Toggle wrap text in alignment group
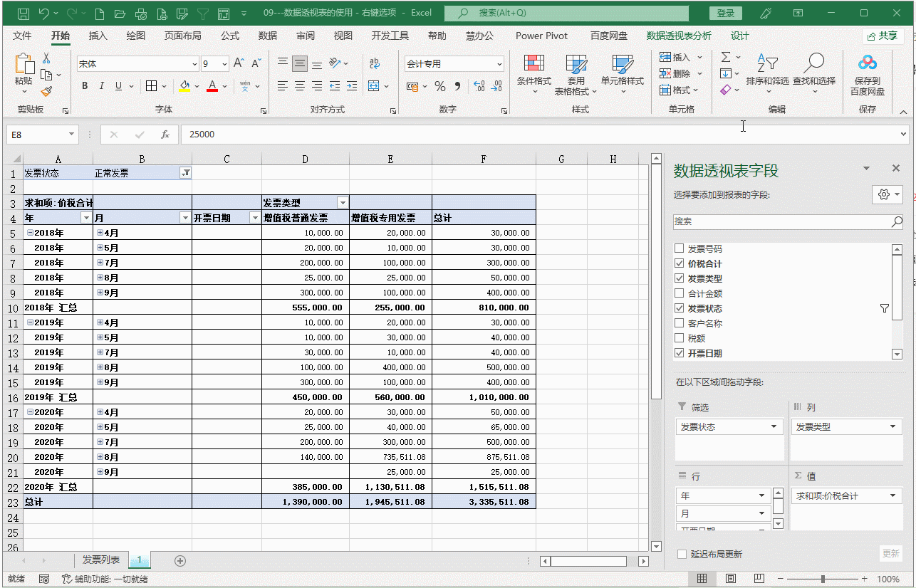 [x=375, y=63]
